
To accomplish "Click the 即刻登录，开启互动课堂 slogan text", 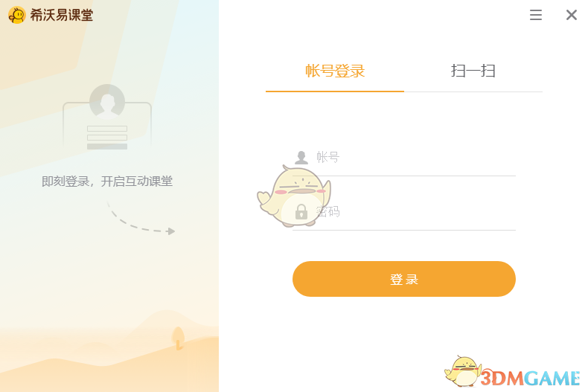I will [x=107, y=181].
